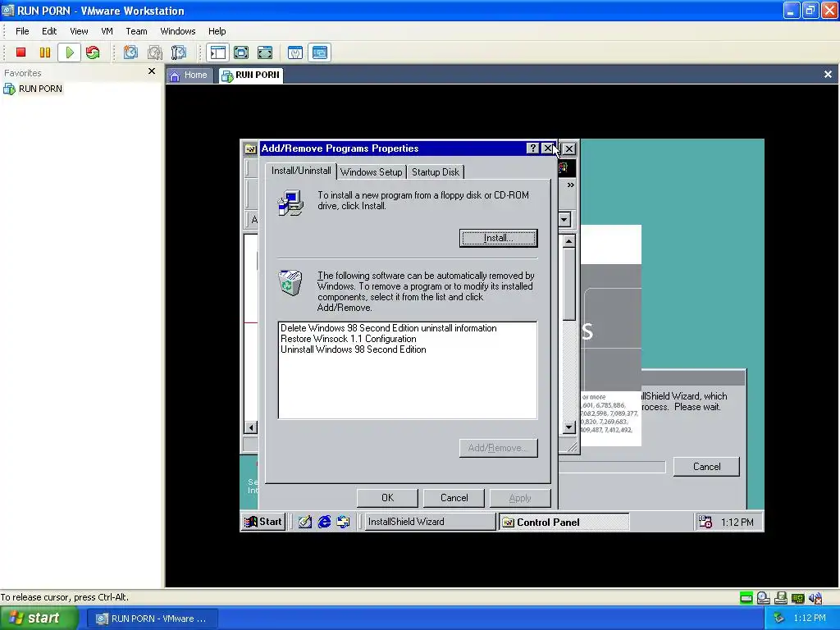Switch to InstallShield Wizard taskbar button

429,522
